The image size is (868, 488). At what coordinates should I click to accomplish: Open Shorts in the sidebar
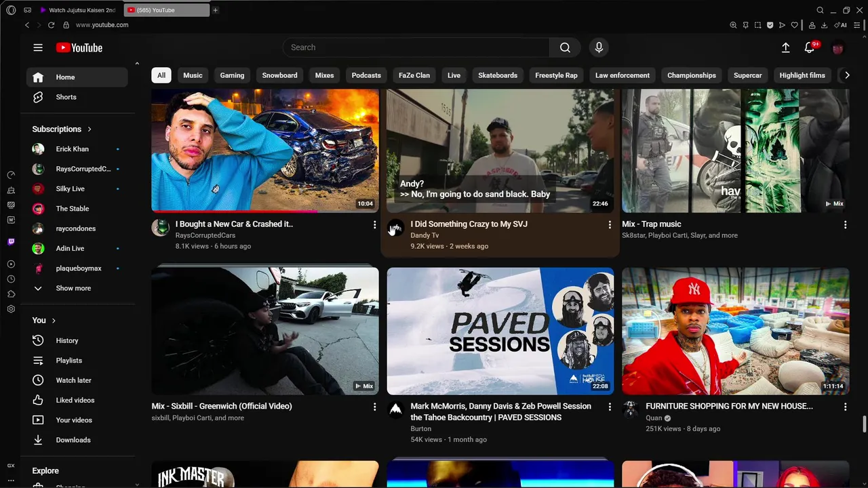tap(77, 97)
